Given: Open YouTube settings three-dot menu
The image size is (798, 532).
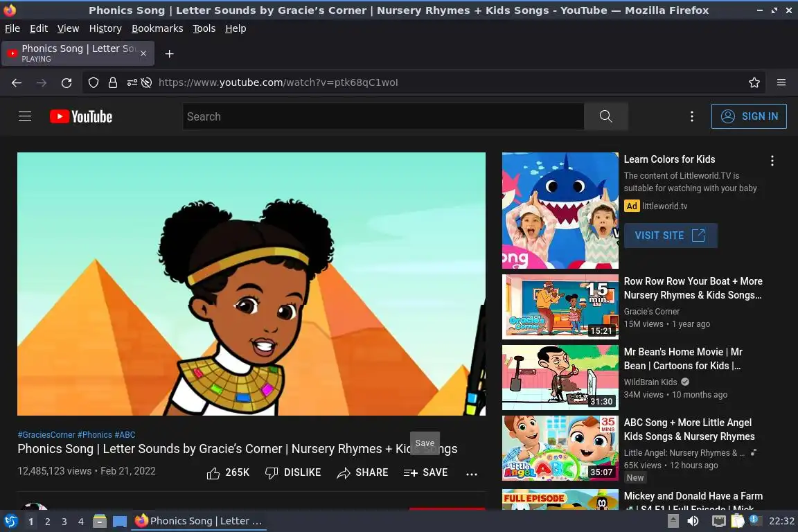Looking at the screenshot, I should 691,116.
